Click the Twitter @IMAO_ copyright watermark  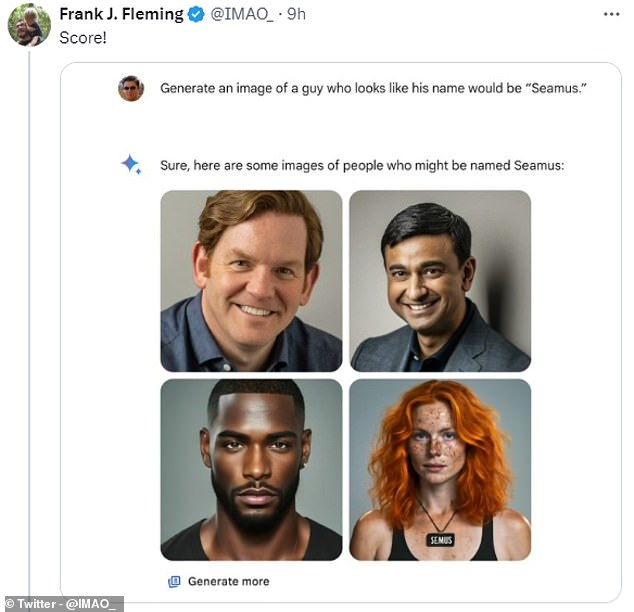pyautogui.click(x=62, y=604)
